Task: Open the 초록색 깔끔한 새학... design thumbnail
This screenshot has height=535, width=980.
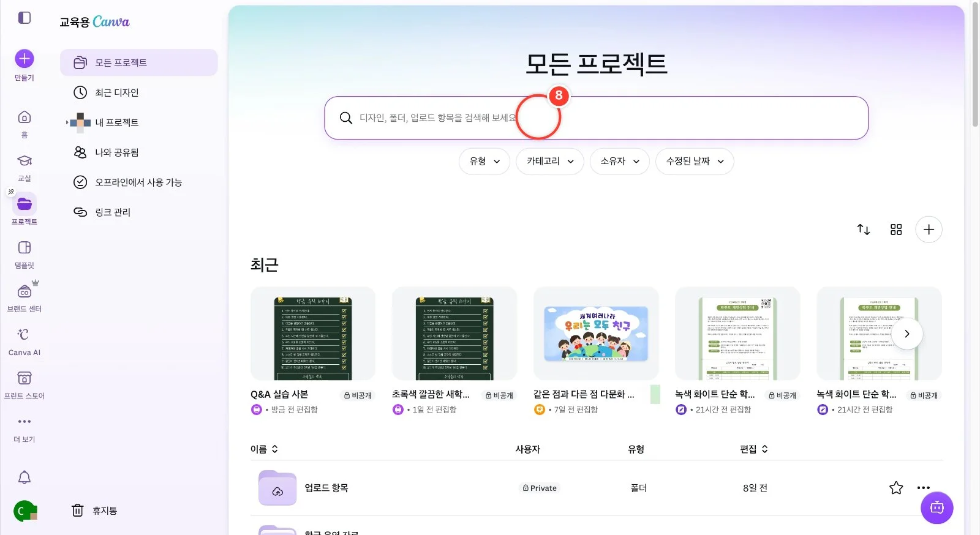Action: [x=454, y=334]
